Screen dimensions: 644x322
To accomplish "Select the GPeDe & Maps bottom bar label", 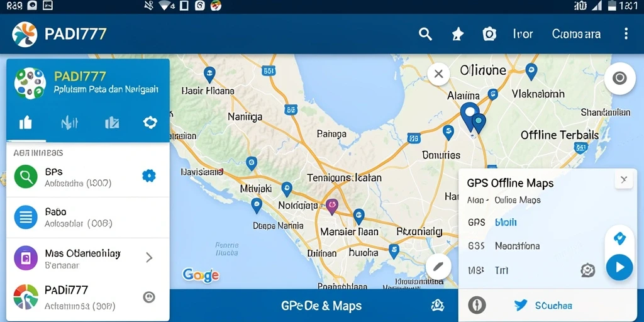I will tap(321, 306).
